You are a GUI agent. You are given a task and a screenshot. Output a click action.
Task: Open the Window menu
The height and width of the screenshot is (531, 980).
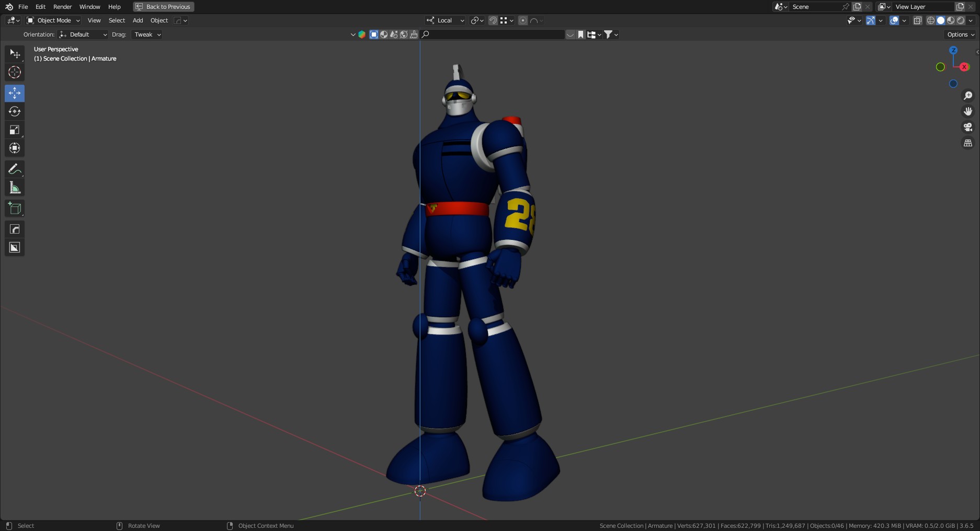pyautogui.click(x=89, y=7)
